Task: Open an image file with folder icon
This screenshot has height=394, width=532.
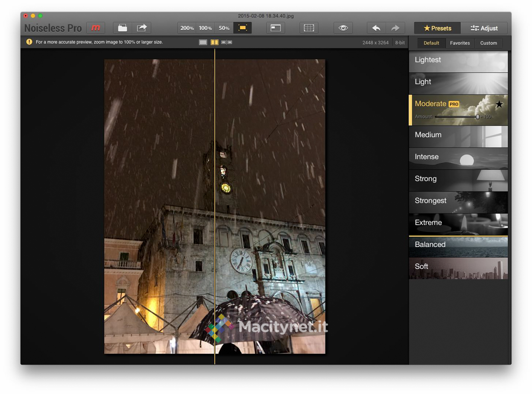Action: pyautogui.click(x=123, y=28)
